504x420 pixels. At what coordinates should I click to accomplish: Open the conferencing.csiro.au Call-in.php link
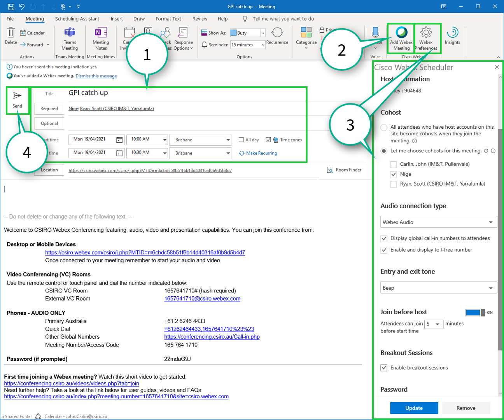click(x=212, y=337)
